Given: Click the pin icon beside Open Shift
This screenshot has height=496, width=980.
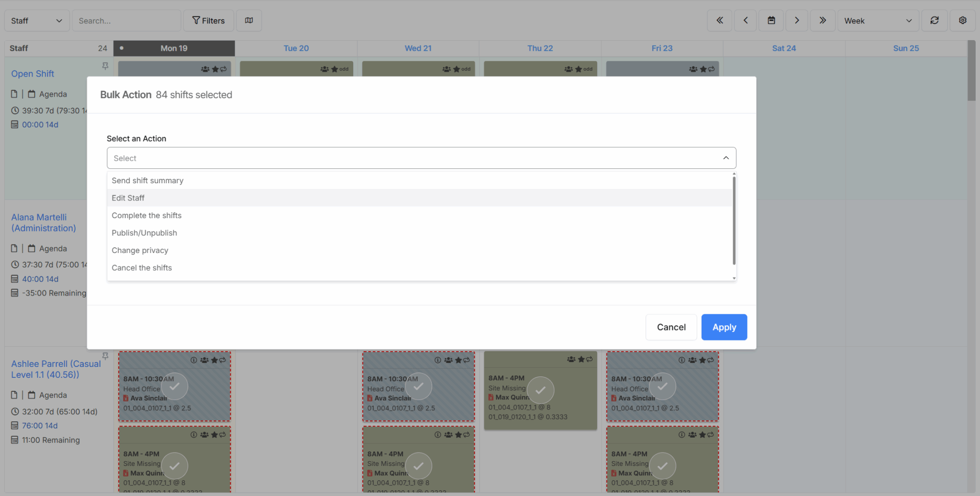Looking at the screenshot, I should click(x=105, y=66).
